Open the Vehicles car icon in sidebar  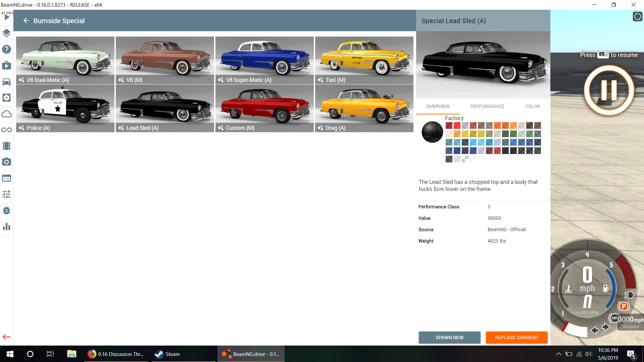pos(6,82)
